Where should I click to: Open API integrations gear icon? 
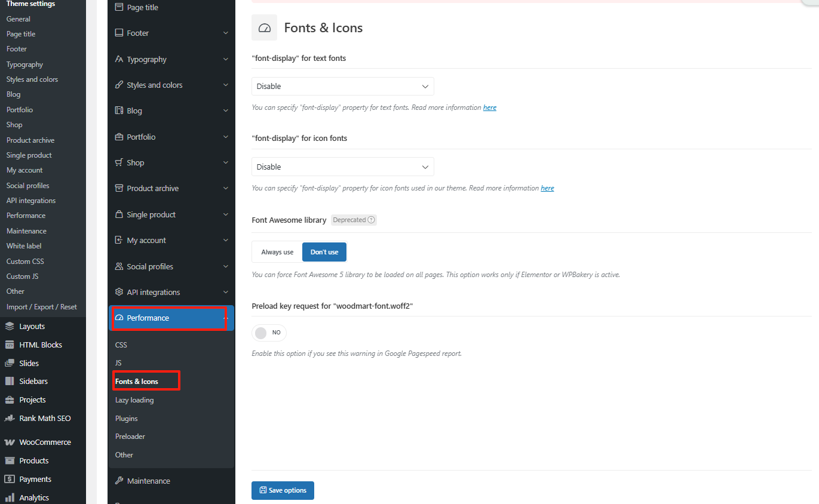(x=119, y=292)
